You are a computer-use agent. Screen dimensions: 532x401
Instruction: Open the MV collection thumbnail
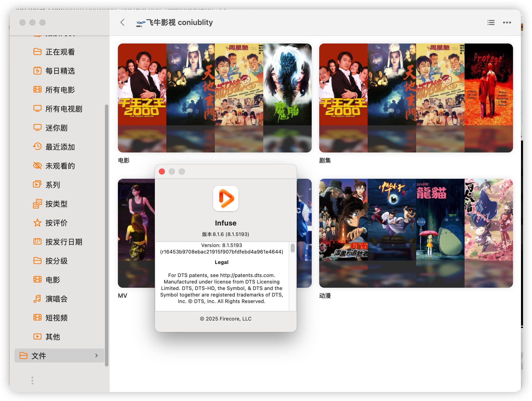[136, 233]
